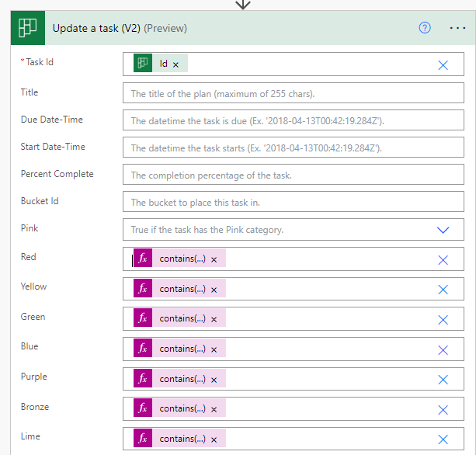This screenshot has height=455, width=476.
Task: Expand the Pink category dropdown
Action: coord(443,231)
